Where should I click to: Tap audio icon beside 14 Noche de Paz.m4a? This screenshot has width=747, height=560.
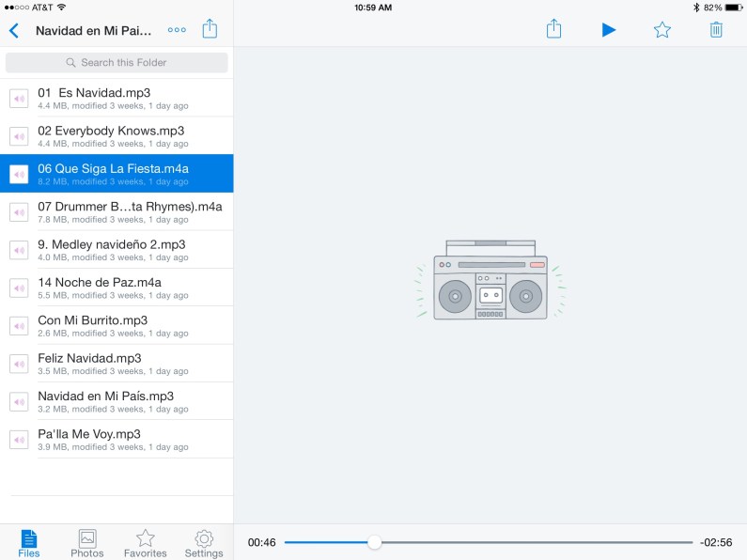[19, 288]
